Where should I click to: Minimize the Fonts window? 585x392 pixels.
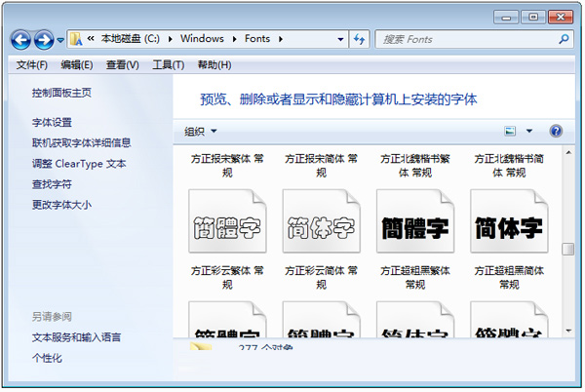506,18
